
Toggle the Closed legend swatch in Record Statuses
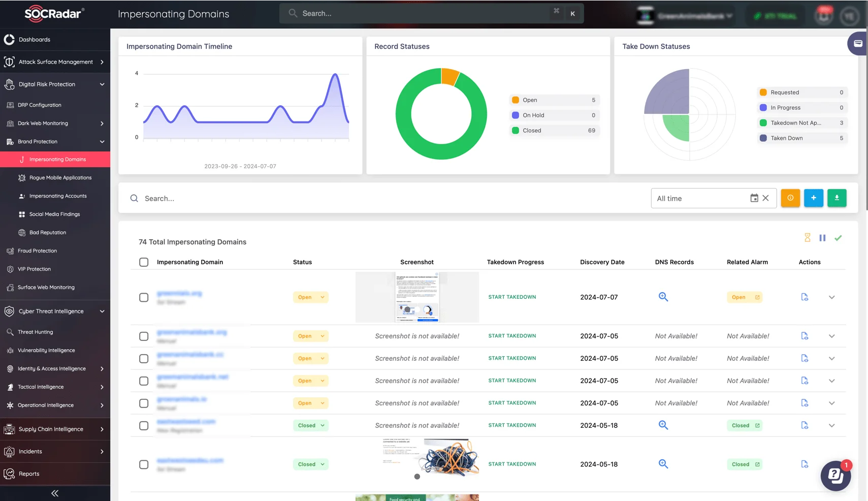point(516,131)
